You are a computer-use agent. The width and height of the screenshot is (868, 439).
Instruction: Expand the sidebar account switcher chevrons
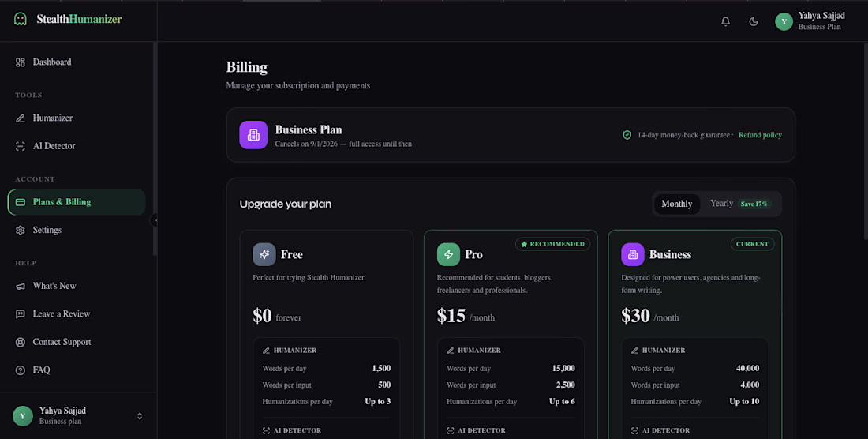(140, 416)
